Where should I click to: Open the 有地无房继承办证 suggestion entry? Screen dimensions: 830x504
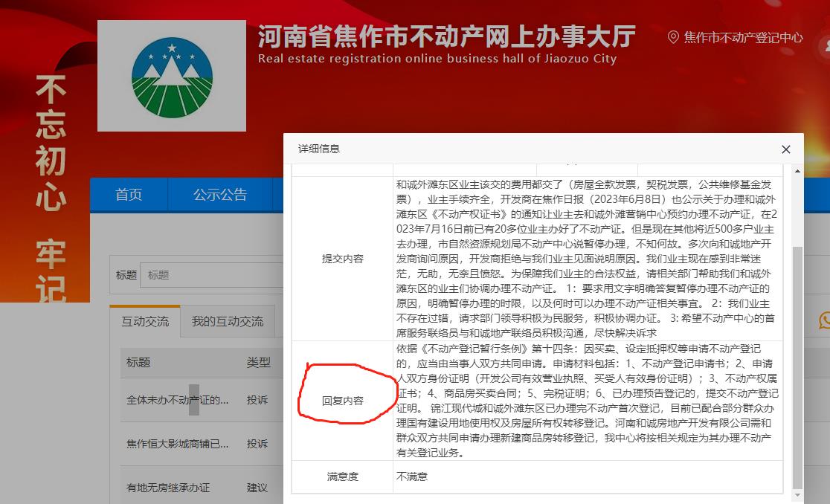(x=170, y=487)
